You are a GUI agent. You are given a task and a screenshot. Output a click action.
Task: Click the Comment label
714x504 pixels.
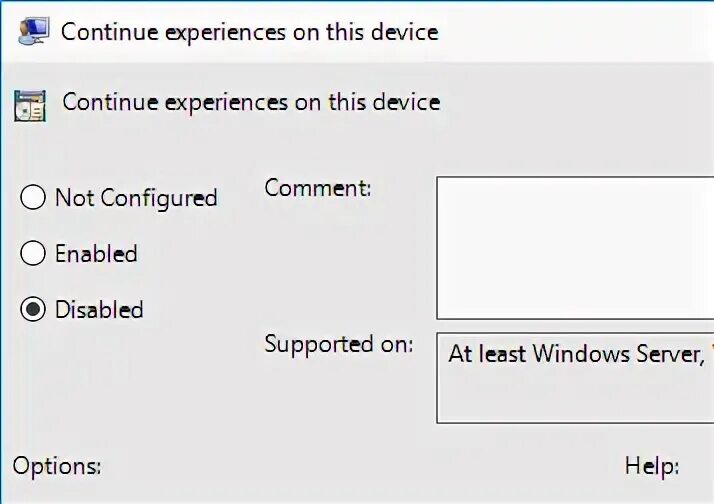pyautogui.click(x=317, y=187)
